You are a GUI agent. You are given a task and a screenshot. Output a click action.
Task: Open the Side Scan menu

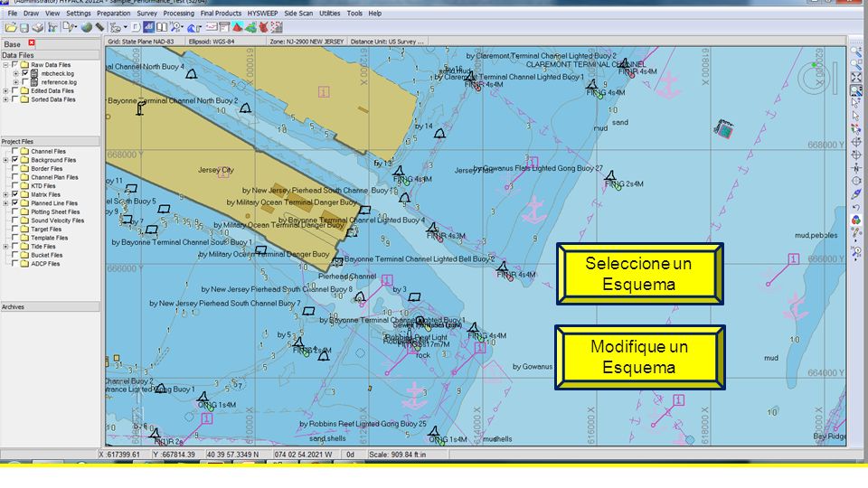click(x=298, y=14)
